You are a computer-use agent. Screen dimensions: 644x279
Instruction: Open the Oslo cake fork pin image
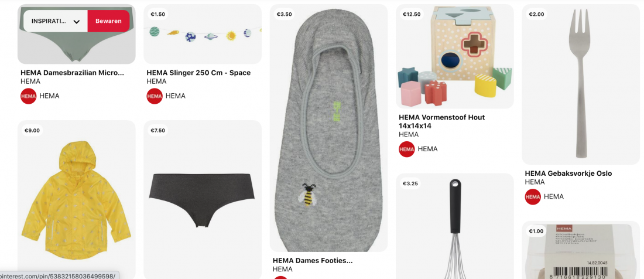click(581, 84)
